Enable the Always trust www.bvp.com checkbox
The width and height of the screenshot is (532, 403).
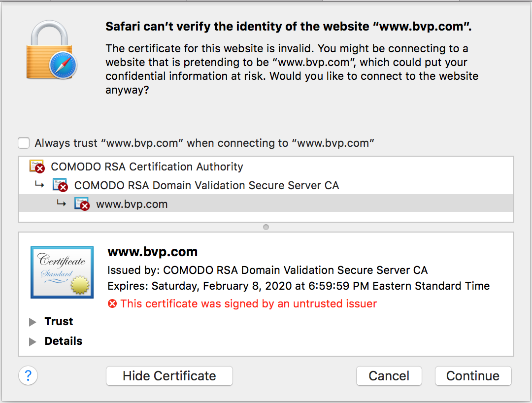(x=23, y=142)
